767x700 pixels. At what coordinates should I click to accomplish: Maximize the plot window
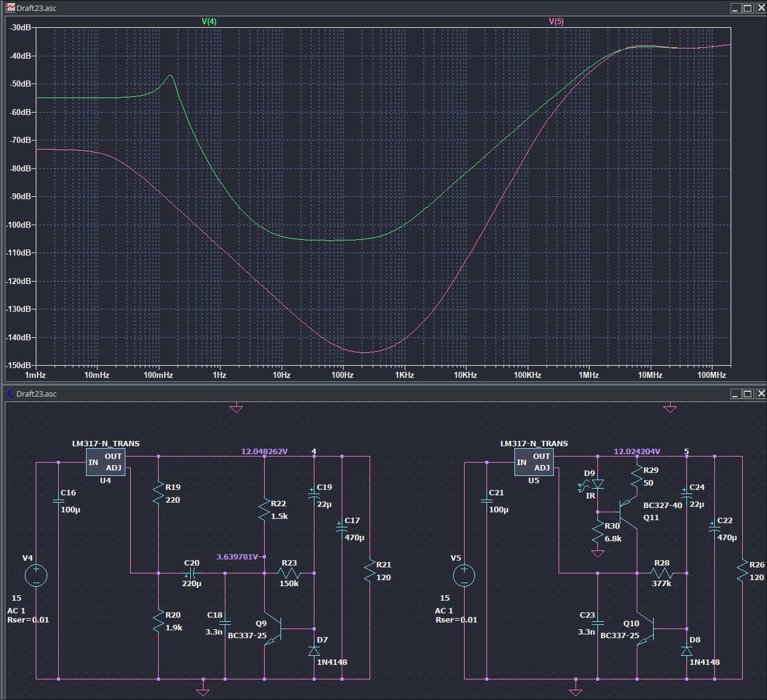click(748, 8)
